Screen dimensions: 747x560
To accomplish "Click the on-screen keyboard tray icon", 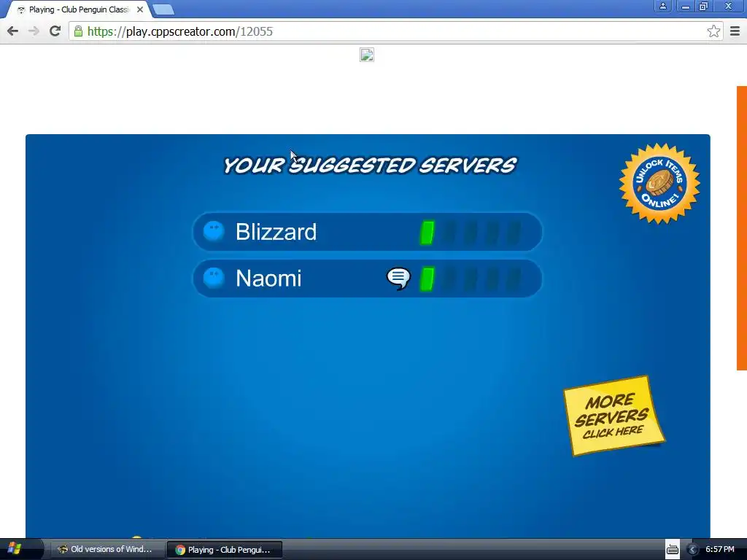I will pyautogui.click(x=672, y=549).
